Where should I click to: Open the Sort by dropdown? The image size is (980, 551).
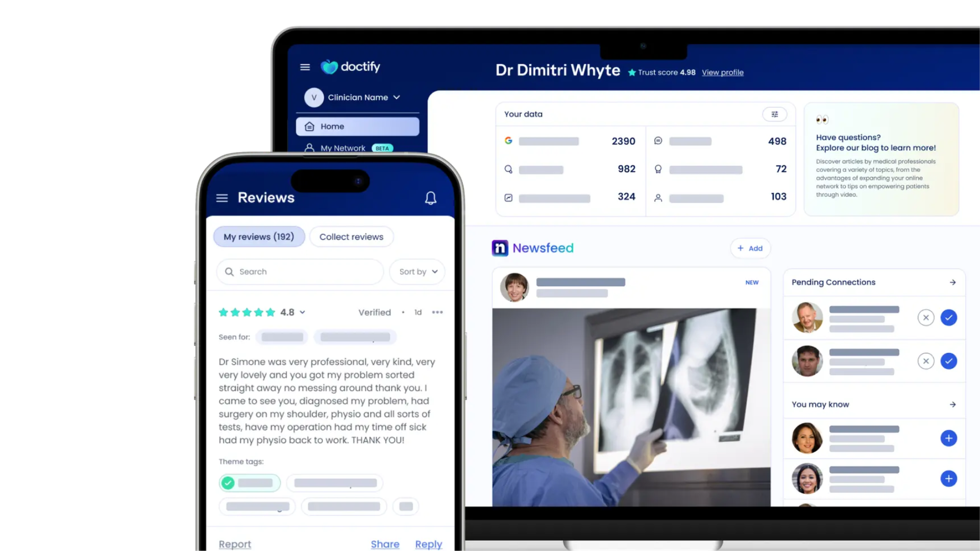(x=418, y=271)
